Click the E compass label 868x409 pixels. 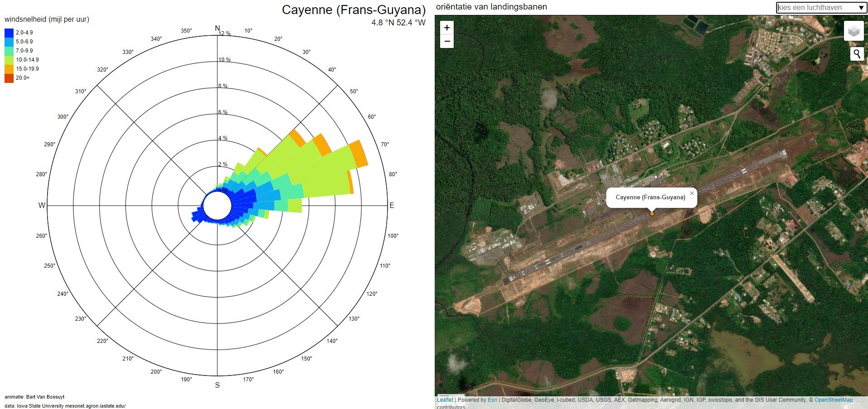coord(392,206)
